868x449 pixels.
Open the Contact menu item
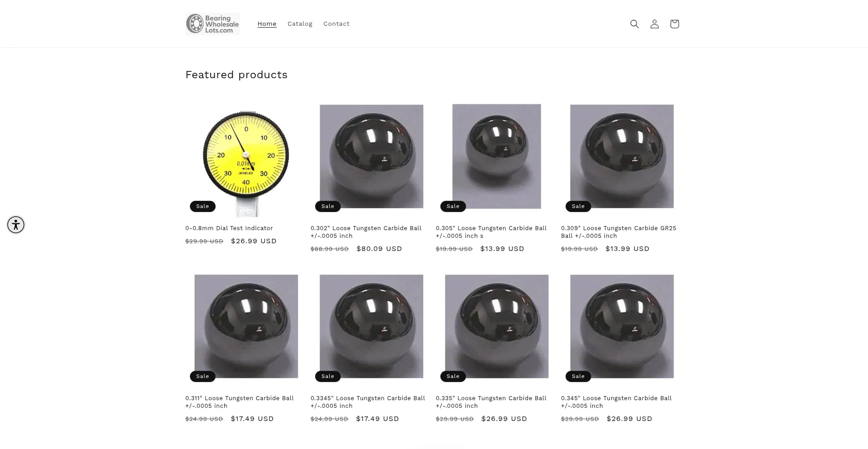pos(336,24)
